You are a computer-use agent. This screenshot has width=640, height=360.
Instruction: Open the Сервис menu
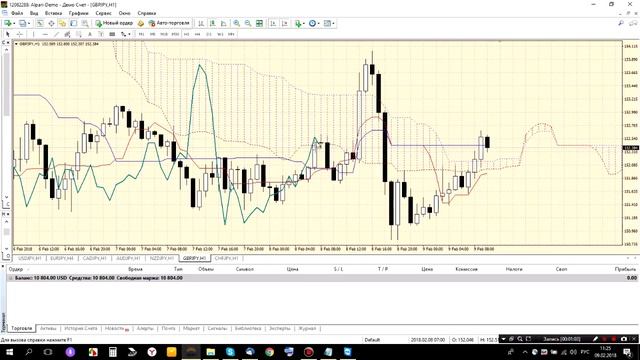point(103,13)
